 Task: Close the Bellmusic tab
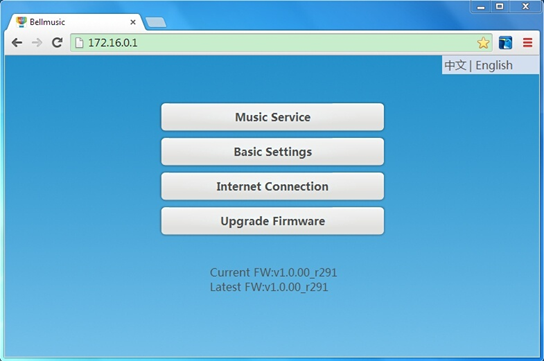[x=133, y=22]
